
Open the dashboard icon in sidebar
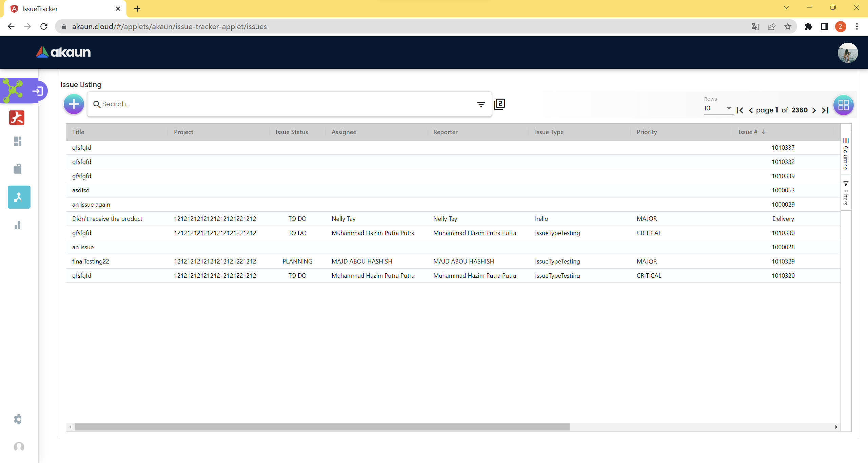(x=18, y=141)
